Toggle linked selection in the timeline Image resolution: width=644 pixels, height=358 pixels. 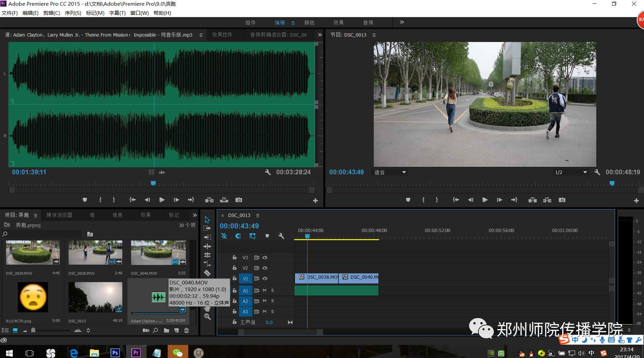point(252,236)
